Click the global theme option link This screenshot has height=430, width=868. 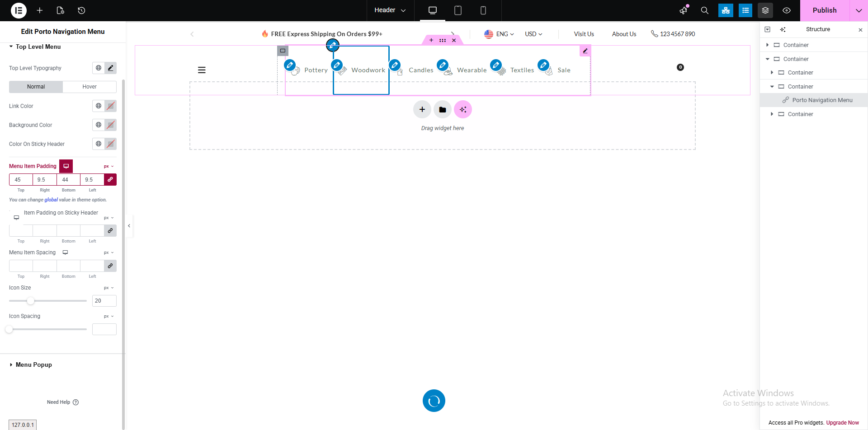click(x=51, y=200)
